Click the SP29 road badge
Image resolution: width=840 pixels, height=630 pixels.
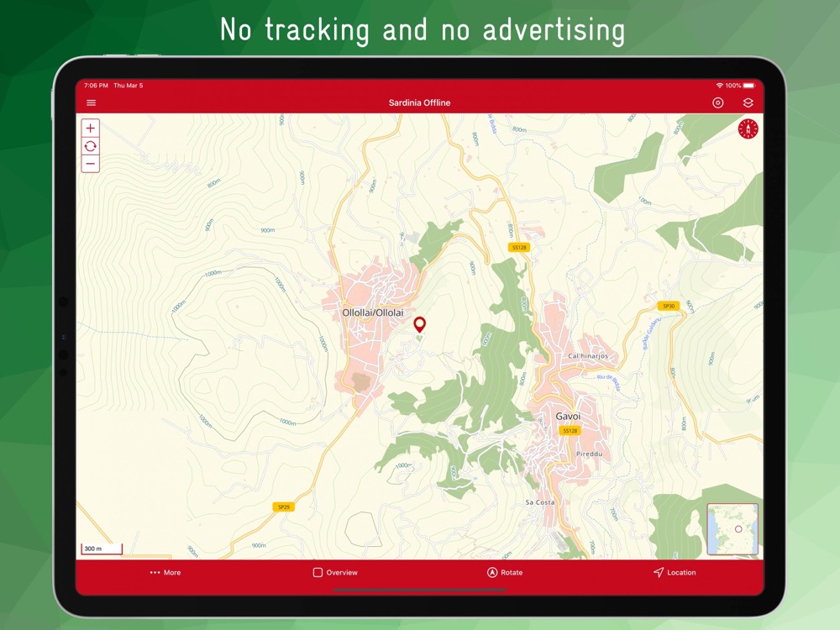point(283,507)
